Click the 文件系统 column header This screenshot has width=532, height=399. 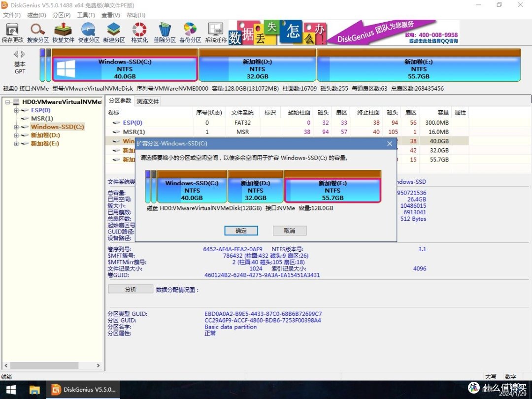click(242, 113)
